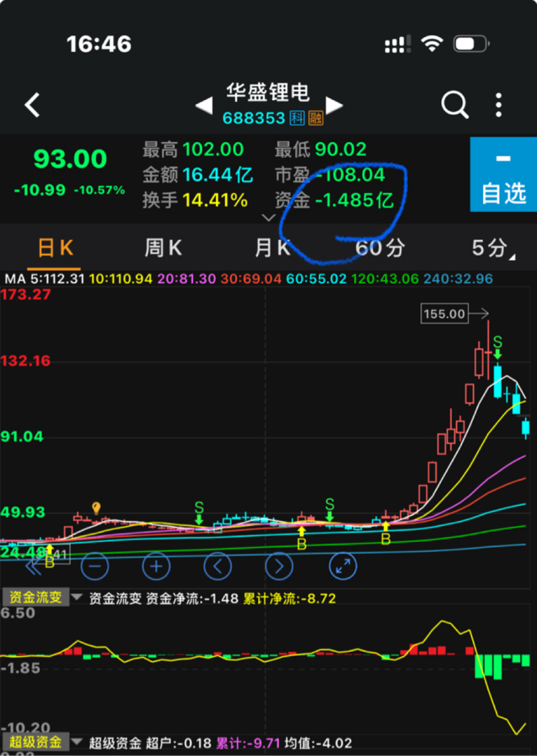Move chart right with circled arrow

coord(279,566)
